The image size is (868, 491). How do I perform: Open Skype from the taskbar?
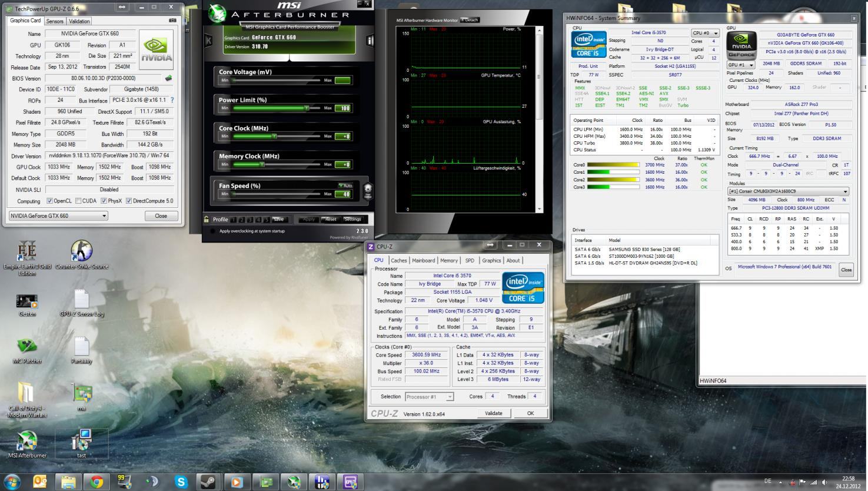[181, 482]
